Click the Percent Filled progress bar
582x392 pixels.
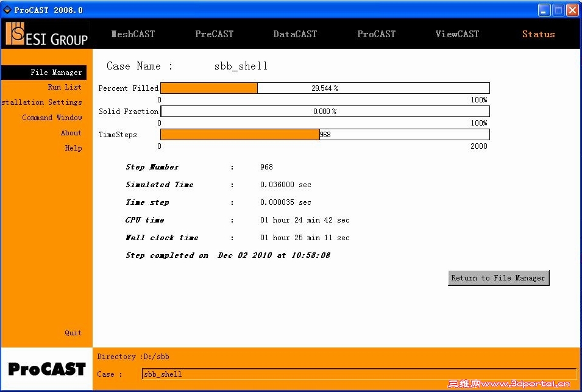tap(325, 88)
